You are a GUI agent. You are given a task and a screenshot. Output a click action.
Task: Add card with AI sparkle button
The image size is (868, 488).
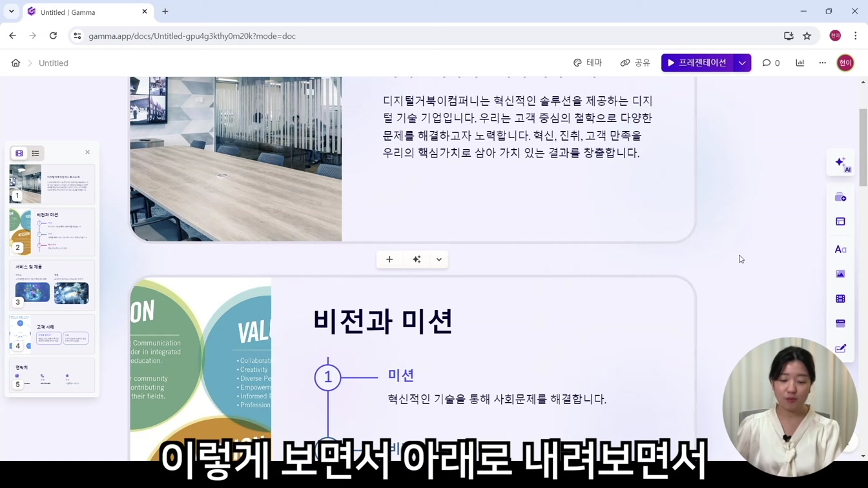click(x=417, y=259)
